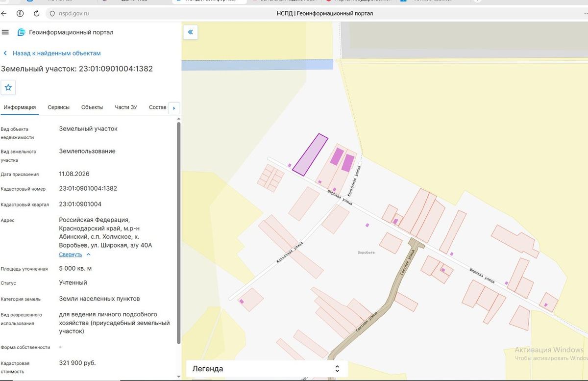The image size is (588, 381).
Task: Open site protection shield icon
Action: coord(52,14)
